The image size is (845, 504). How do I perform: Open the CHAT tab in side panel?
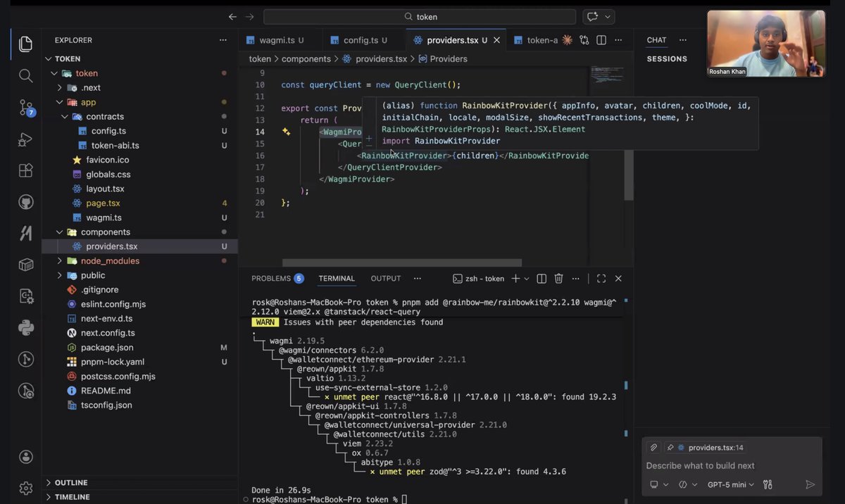656,40
